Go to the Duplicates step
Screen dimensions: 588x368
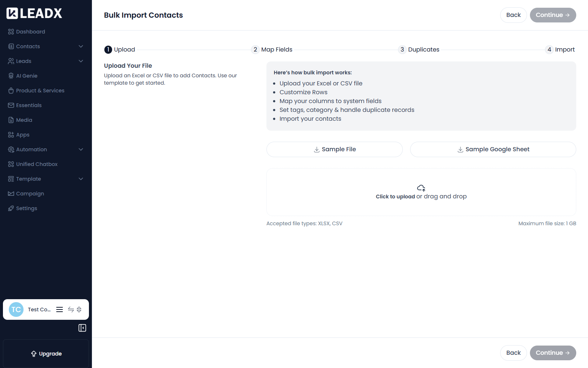coord(419,50)
